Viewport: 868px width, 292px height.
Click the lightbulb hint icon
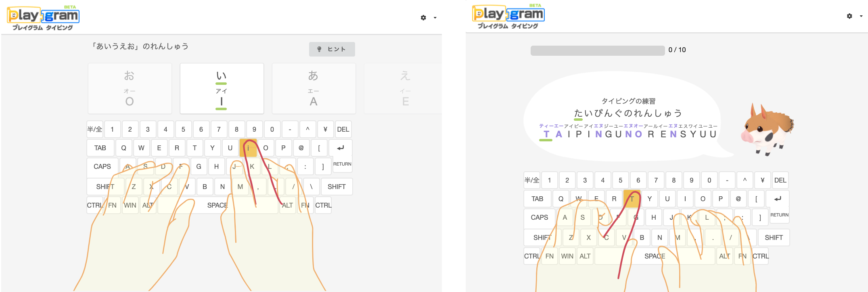[319, 49]
